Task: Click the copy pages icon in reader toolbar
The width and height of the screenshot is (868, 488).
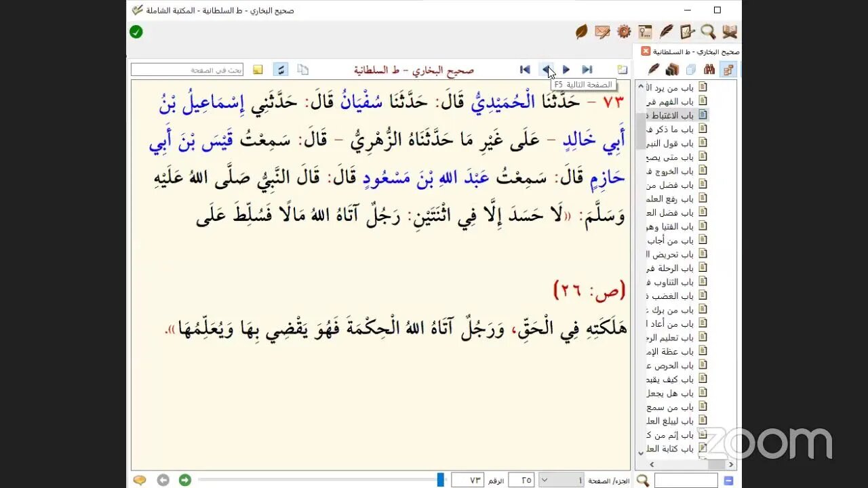Action: [x=303, y=69]
